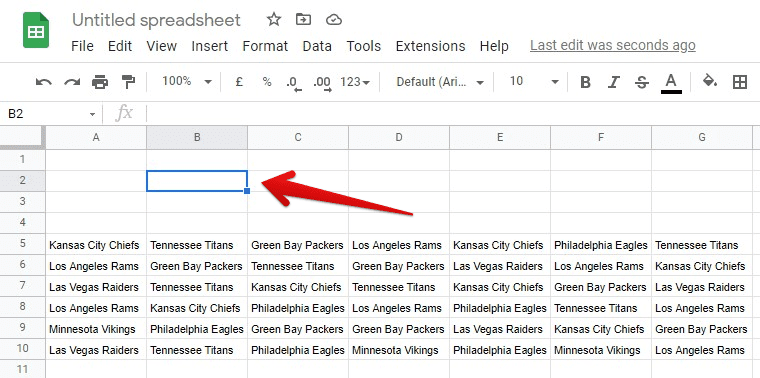The image size is (760, 378).
Task: Click cell G7 Las Vegas Raiders
Action: 702,287
